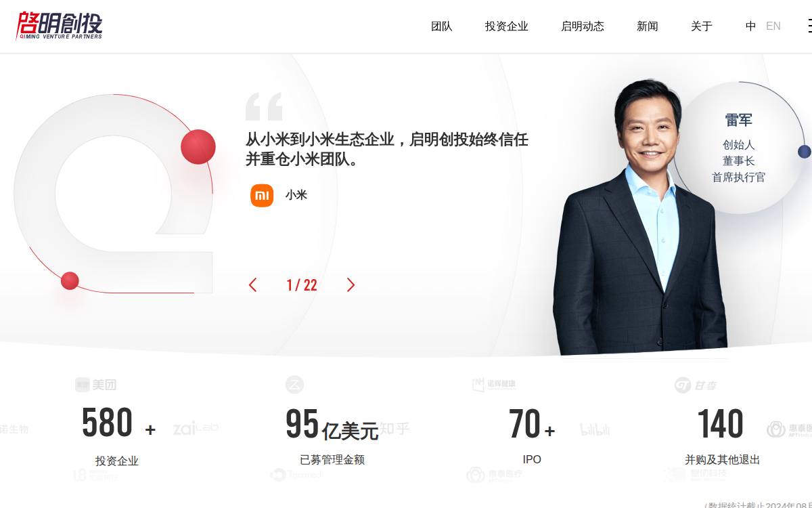Screen dimensions: 812x508
Task: Click the quote text about 小米生态企业
Action: coord(387,150)
